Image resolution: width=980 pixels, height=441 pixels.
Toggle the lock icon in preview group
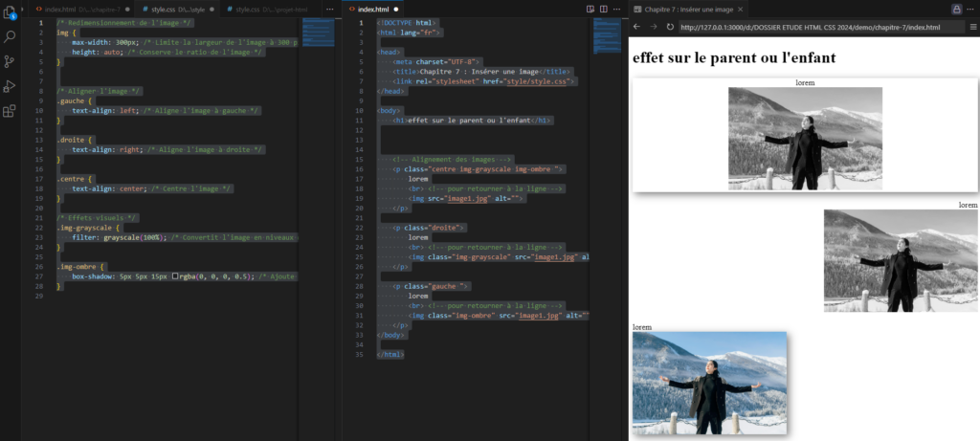pos(956,8)
